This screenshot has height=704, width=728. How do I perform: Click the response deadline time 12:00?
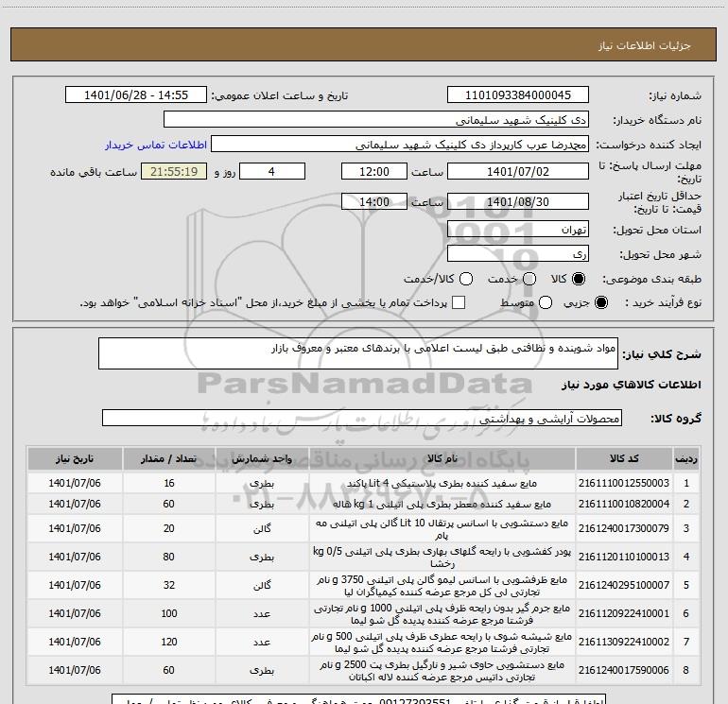tap(374, 171)
